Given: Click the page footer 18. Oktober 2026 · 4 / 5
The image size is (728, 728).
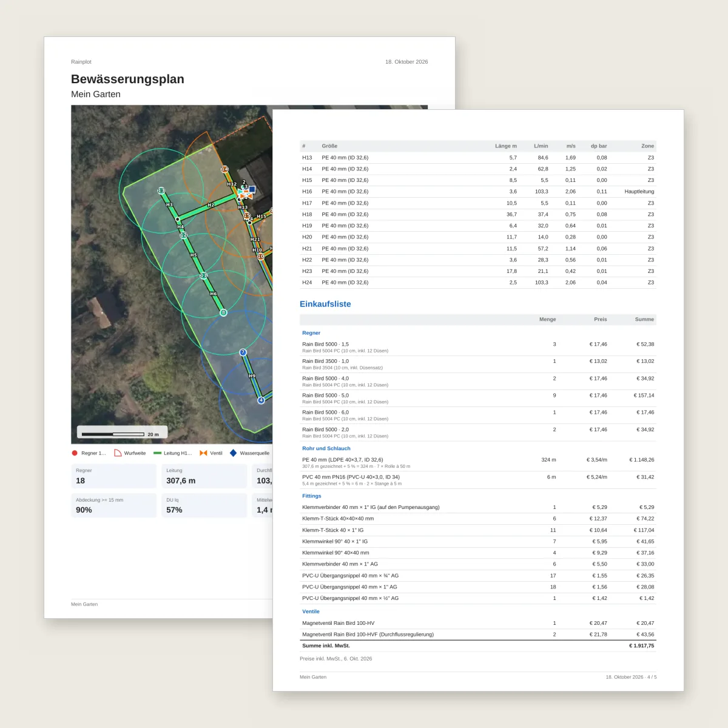Looking at the screenshot, I should pyautogui.click(x=631, y=677).
